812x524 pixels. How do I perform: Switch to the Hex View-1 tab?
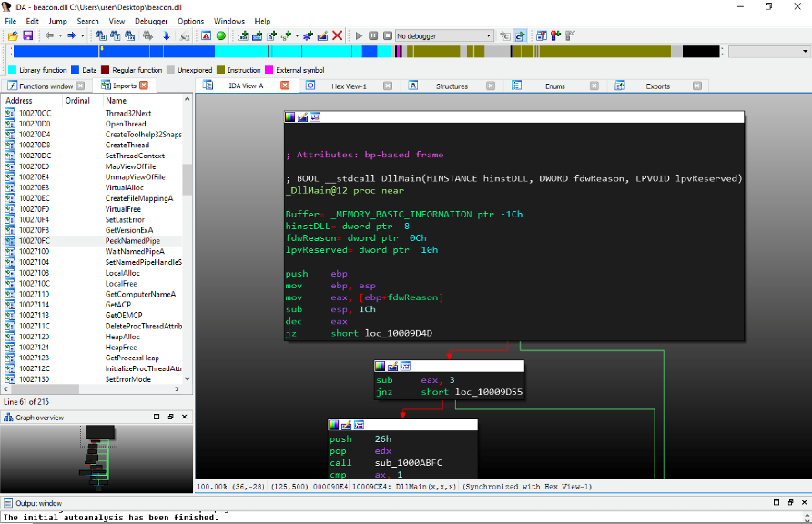click(x=349, y=86)
